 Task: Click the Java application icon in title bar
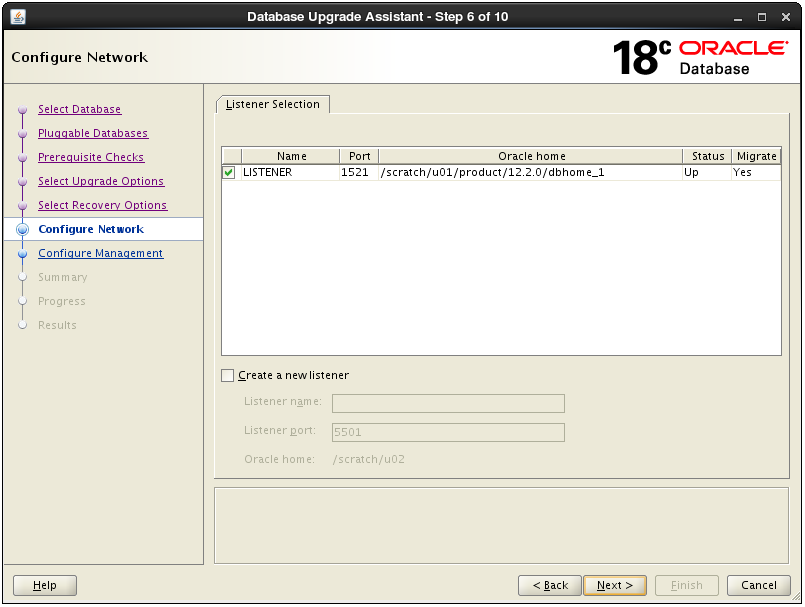18,17
